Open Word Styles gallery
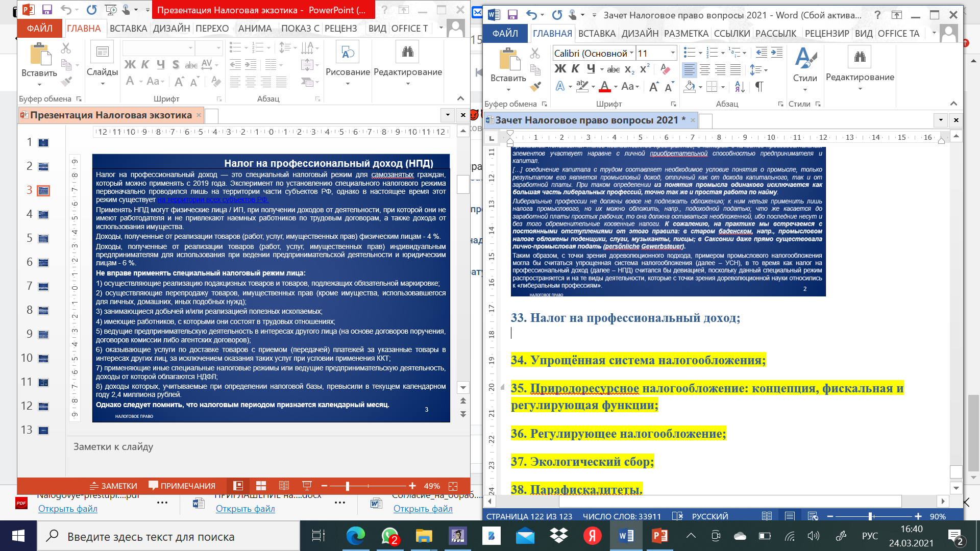This screenshot has height=551, width=980. tap(805, 69)
